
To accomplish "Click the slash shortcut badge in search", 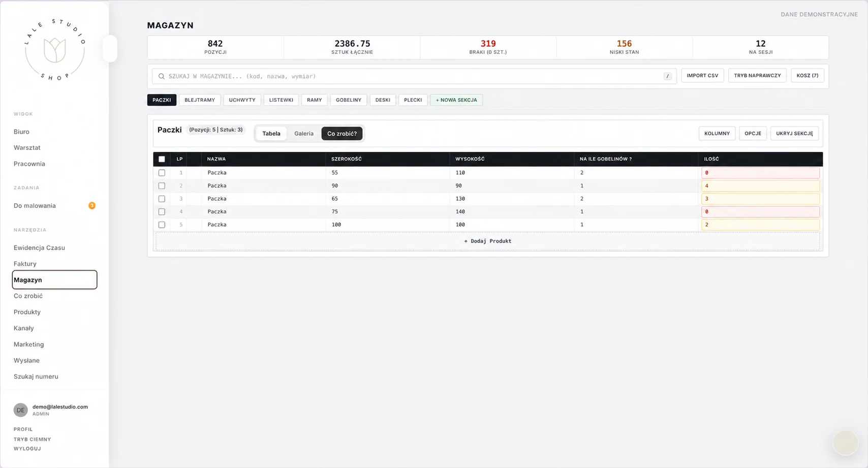I will click(667, 76).
